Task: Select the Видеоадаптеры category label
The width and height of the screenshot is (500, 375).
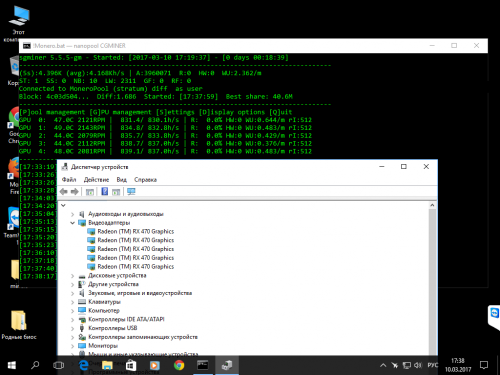Action: [109, 223]
